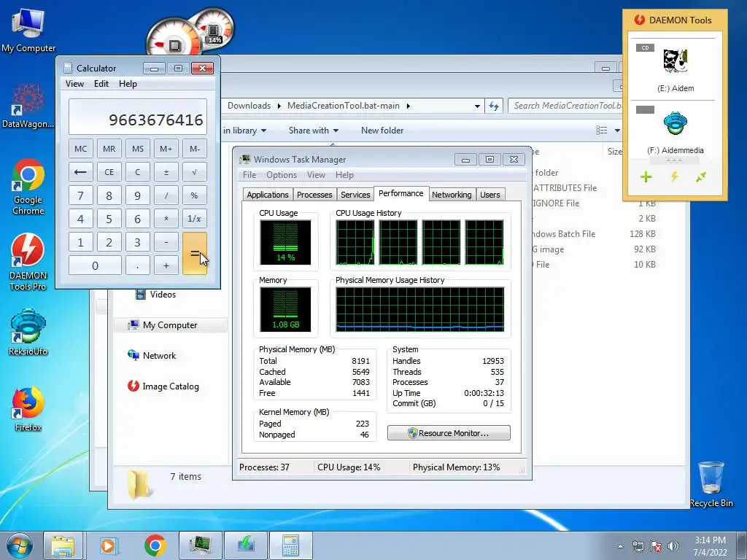The width and height of the screenshot is (747, 560).
Task: Click Chrome icon in taskbar
Action: click(155, 545)
